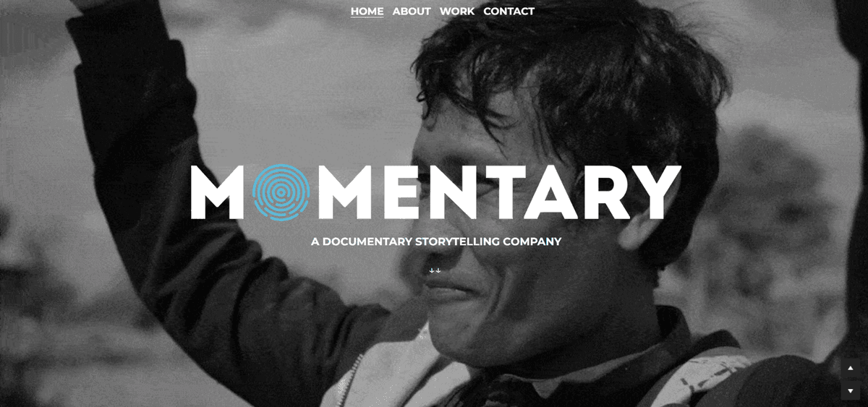Go to the Work section
This screenshot has height=407, width=868.
pyautogui.click(x=457, y=11)
